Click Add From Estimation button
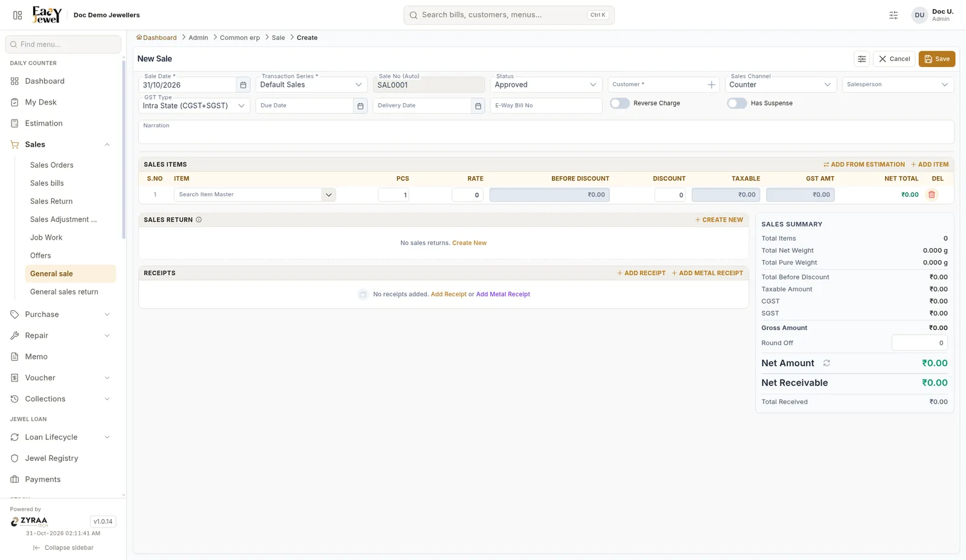 tap(864, 164)
